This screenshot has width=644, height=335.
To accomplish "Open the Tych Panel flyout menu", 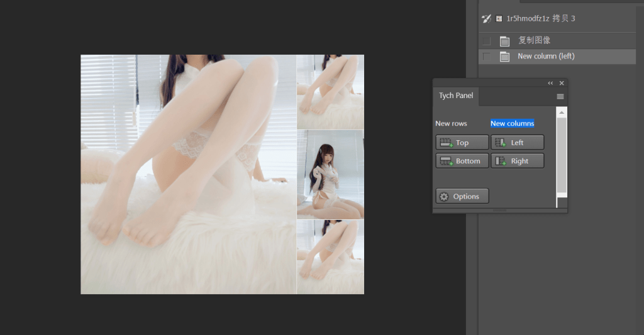I will point(560,96).
